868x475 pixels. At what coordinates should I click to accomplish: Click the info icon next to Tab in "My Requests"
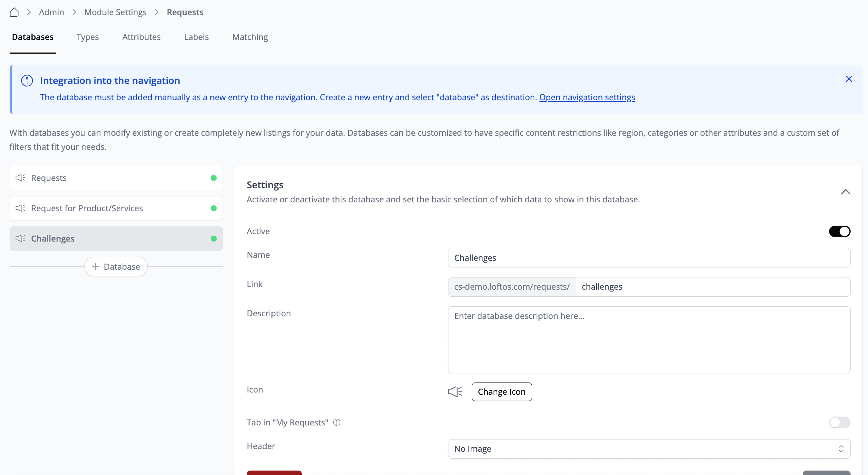(337, 422)
